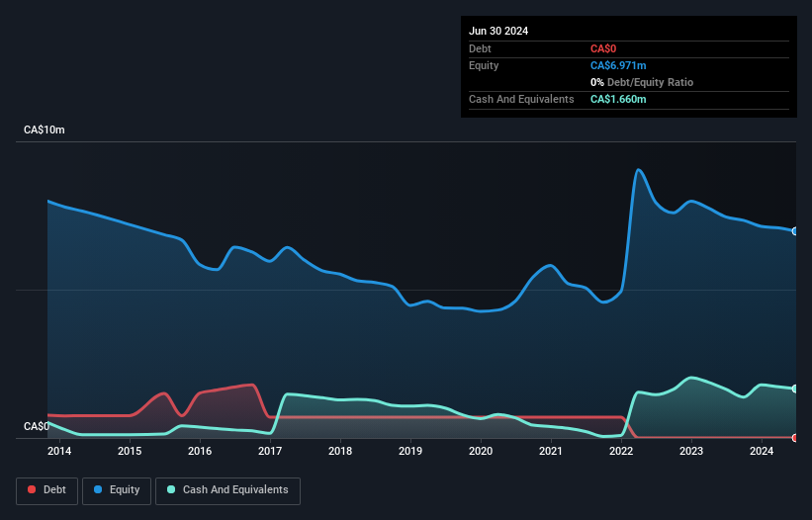This screenshot has width=812, height=520.
Task: Click the CA$0 y-axis label
Action: coord(37,426)
